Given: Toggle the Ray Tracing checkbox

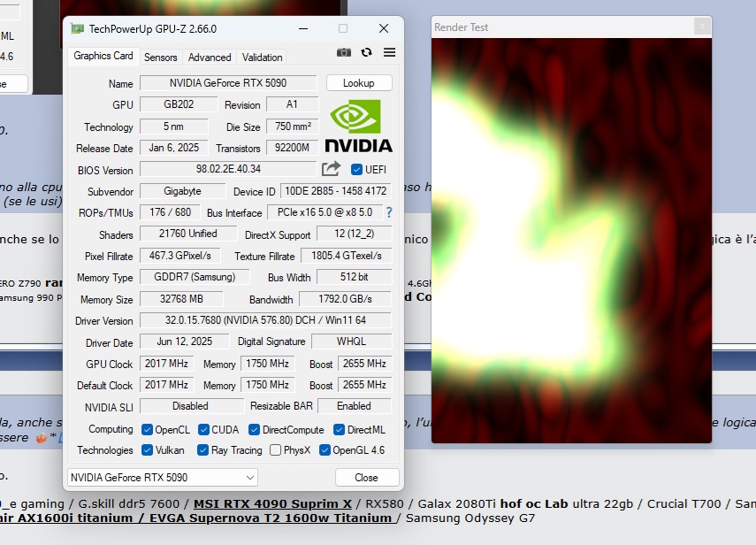Looking at the screenshot, I should [202, 450].
